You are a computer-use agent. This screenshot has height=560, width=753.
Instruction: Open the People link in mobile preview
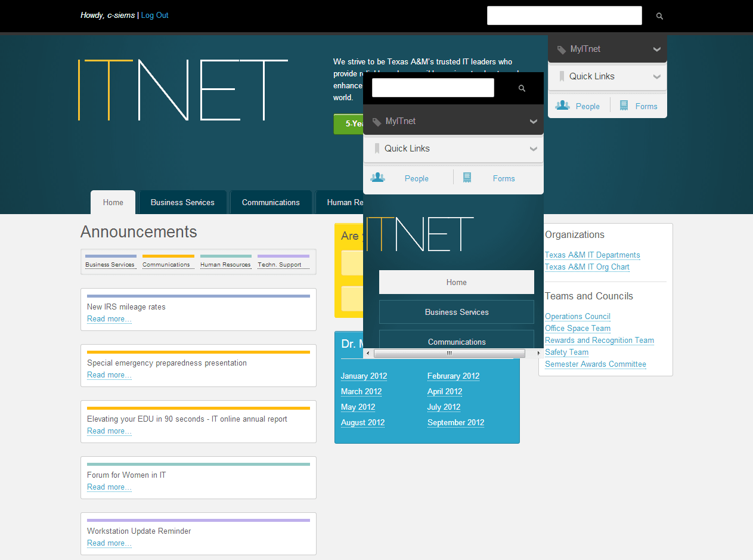(416, 178)
